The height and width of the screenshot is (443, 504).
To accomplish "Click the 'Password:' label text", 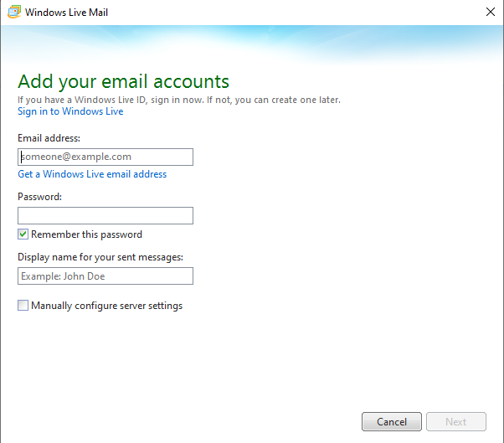I will pos(39,197).
